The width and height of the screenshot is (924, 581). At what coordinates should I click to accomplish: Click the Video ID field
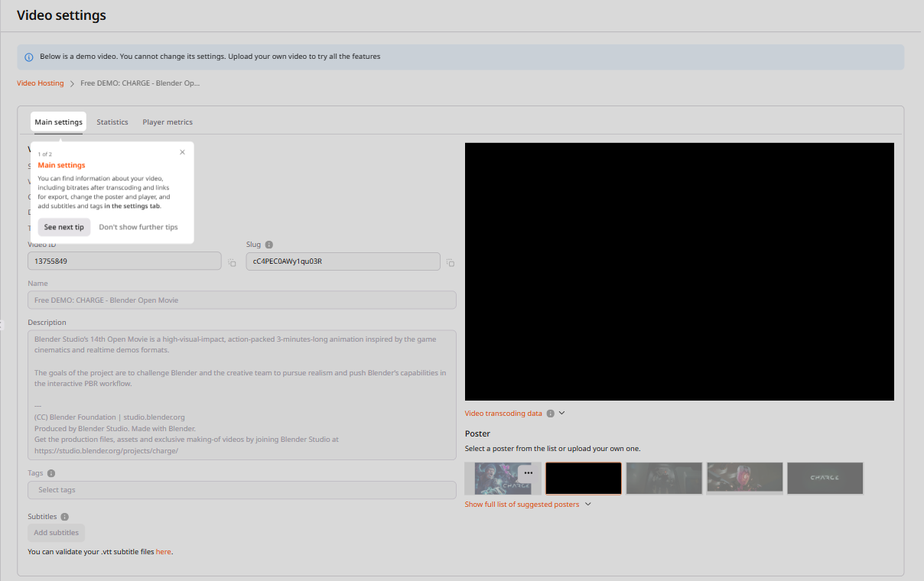click(125, 261)
